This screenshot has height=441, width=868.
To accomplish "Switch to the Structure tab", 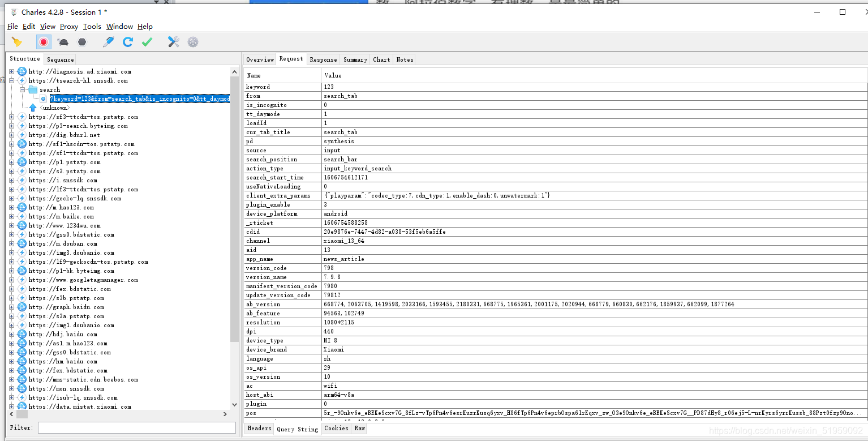I will (25, 59).
